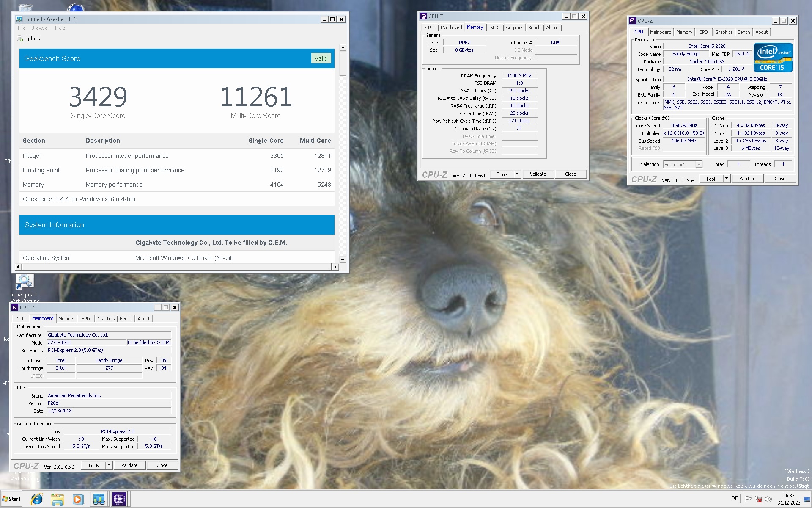
Task: Open Action Center flag tray icon
Action: point(748,499)
